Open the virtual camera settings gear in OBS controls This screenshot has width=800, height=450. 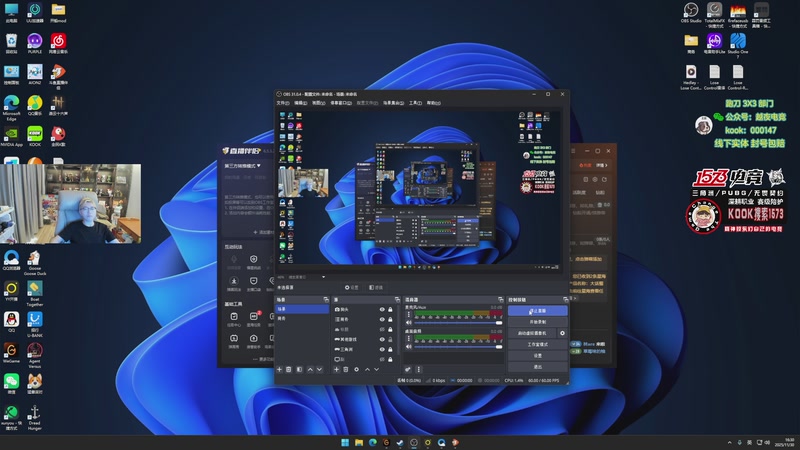coord(562,333)
